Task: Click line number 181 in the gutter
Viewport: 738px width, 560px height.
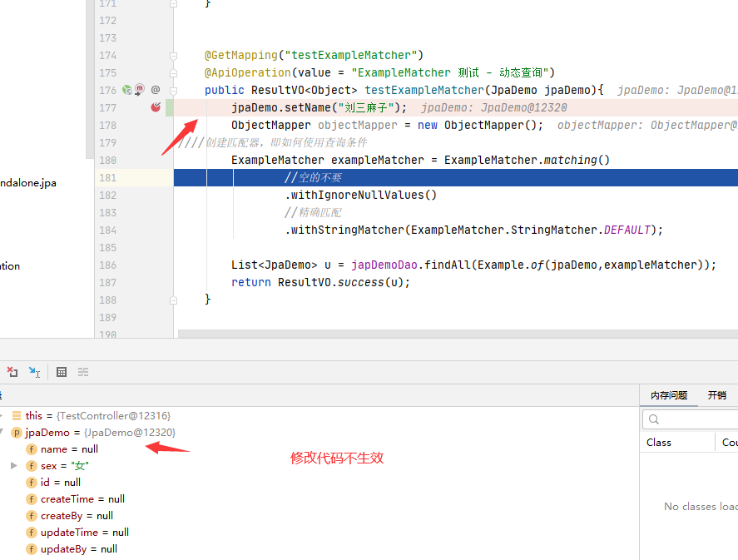Action: pos(108,178)
